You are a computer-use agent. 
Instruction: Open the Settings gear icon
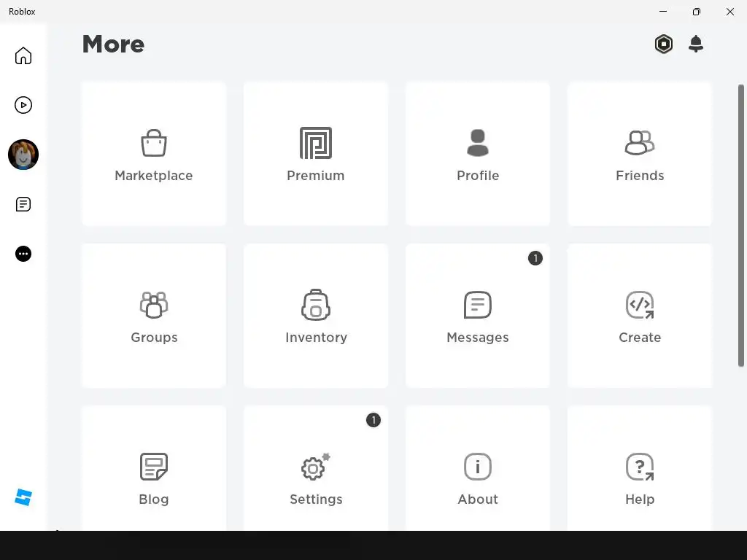[x=316, y=467]
